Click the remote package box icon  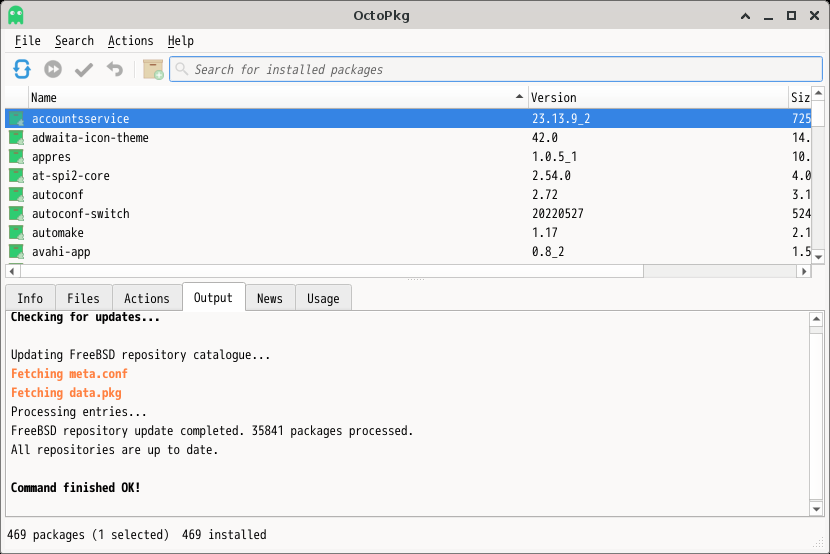coord(153,69)
